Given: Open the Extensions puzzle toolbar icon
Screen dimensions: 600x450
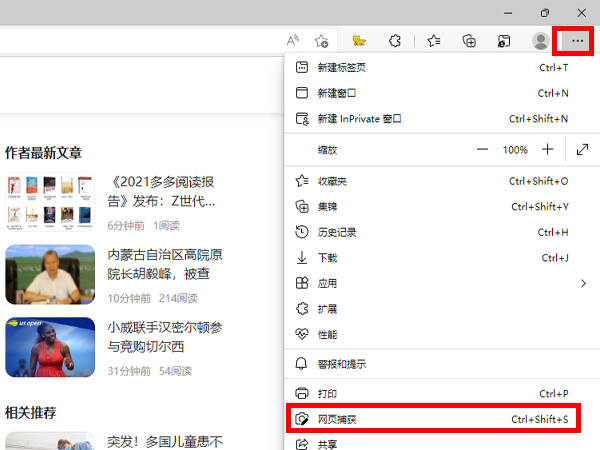Looking at the screenshot, I should coord(395,41).
